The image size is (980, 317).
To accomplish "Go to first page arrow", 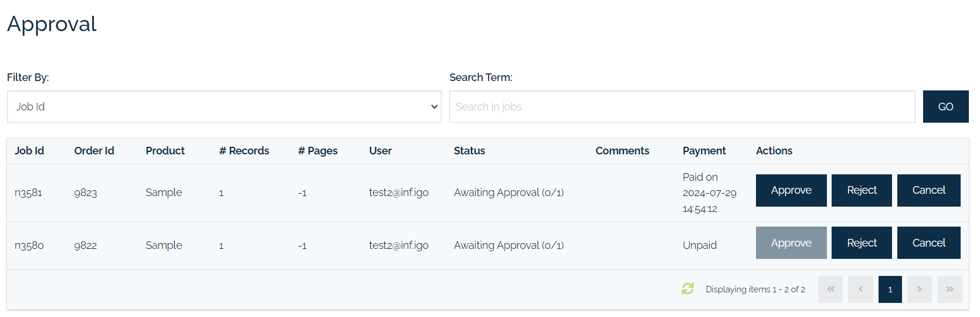I will point(830,289).
